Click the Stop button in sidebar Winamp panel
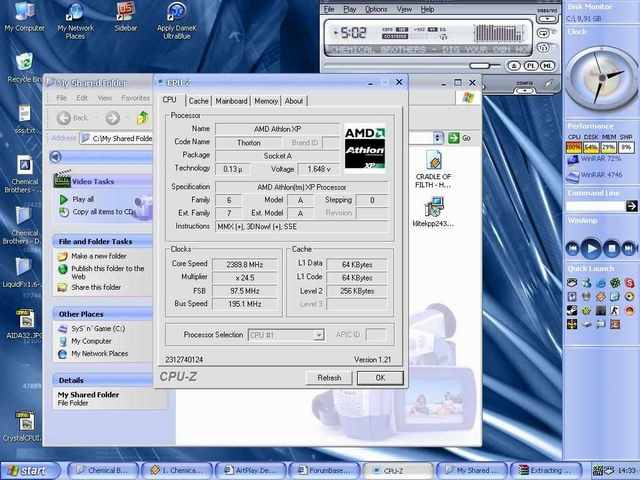640x480 pixels. coord(611,248)
